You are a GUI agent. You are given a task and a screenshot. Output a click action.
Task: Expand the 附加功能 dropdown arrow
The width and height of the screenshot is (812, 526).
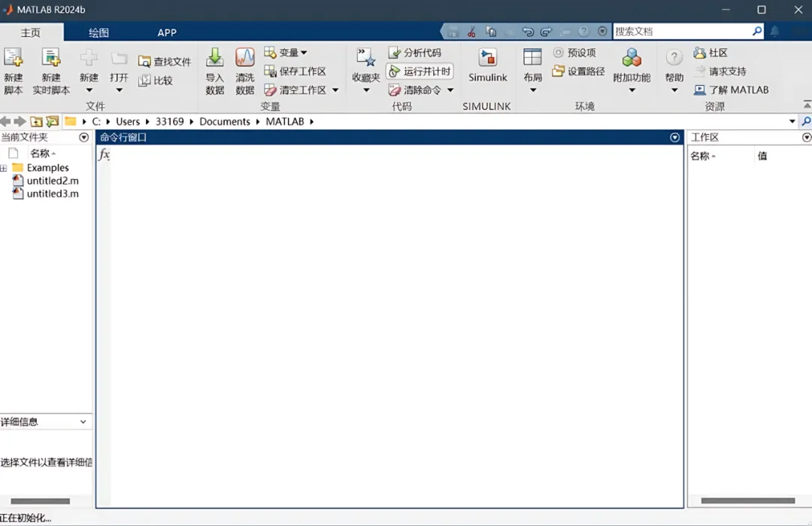click(632, 91)
